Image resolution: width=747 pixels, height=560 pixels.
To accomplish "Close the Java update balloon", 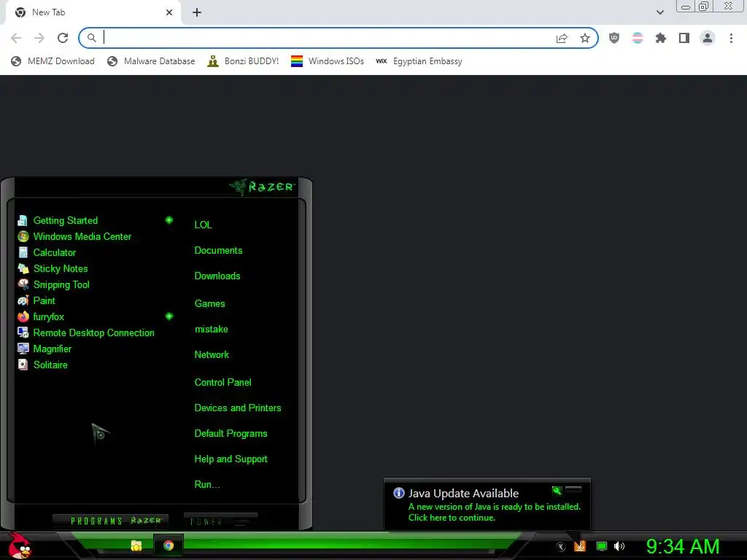I will point(573,489).
